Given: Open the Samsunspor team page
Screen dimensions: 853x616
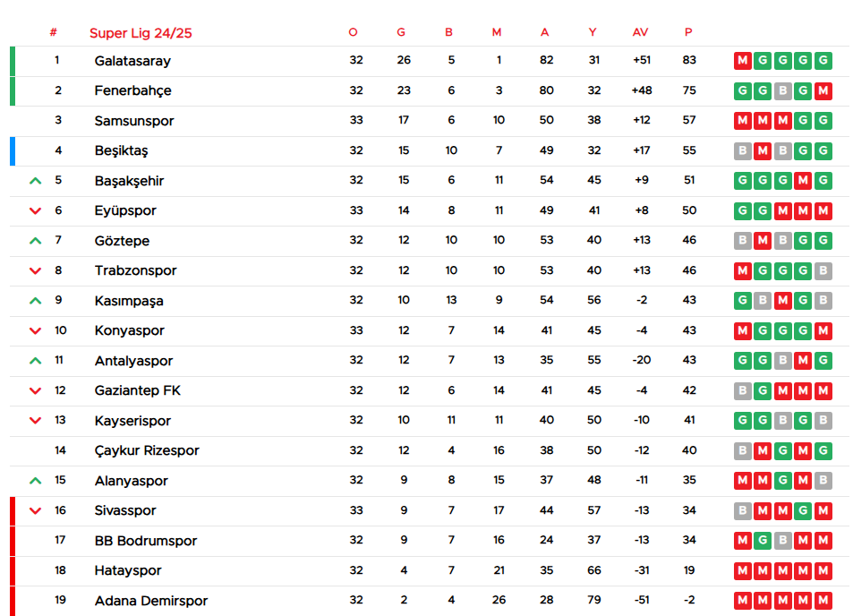Looking at the screenshot, I should 134,121.
